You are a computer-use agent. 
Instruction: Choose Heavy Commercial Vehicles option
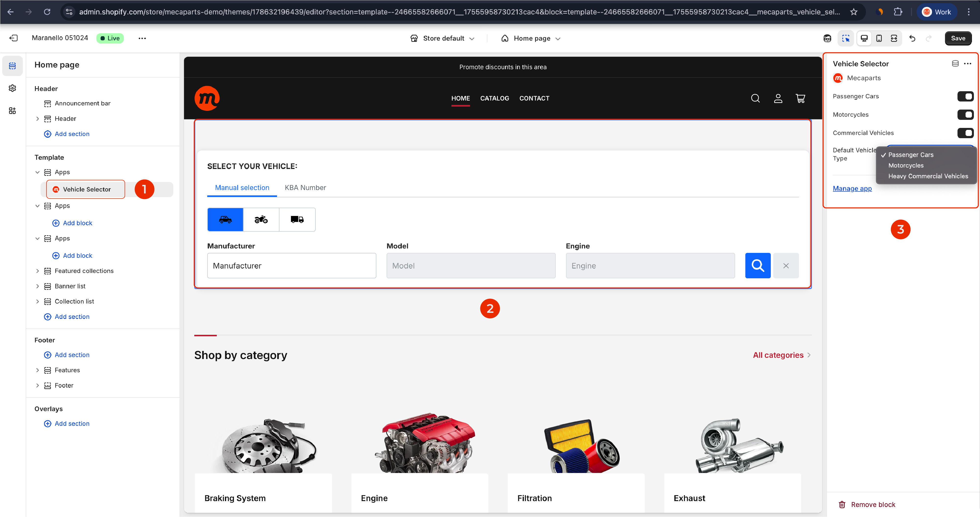point(928,176)
